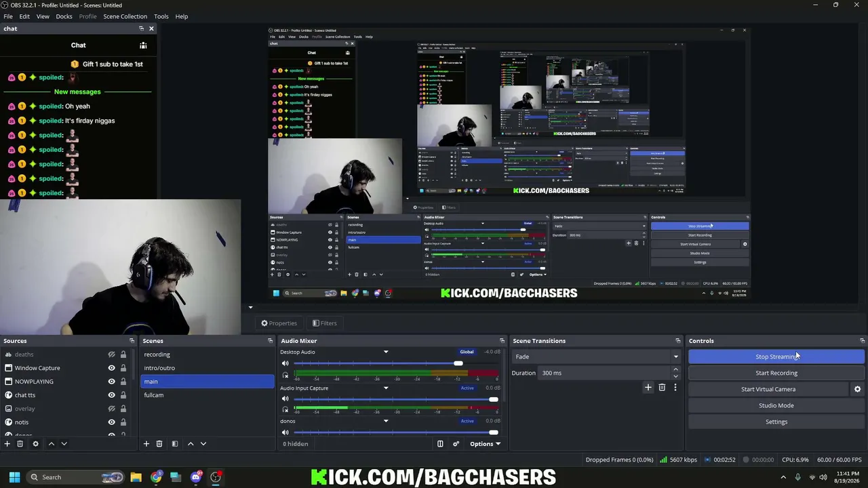
Task: Pop out the chat dock
Action: click(141, 28)
